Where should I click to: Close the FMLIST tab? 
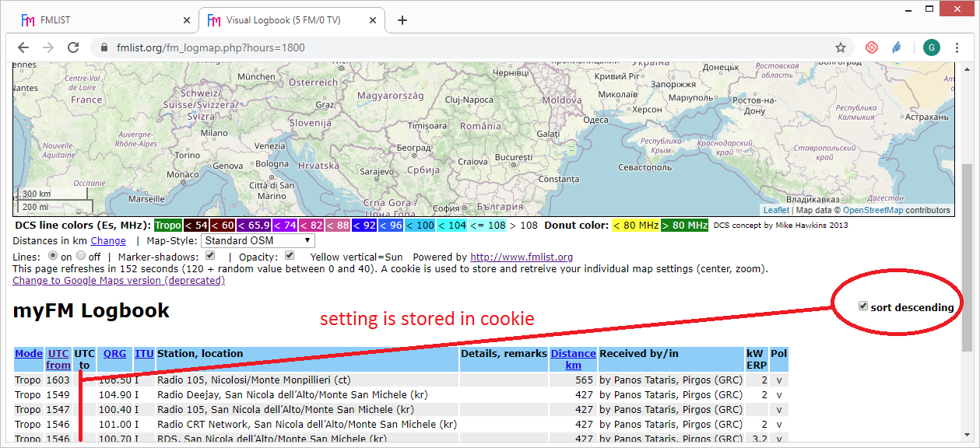click(187, 20)
